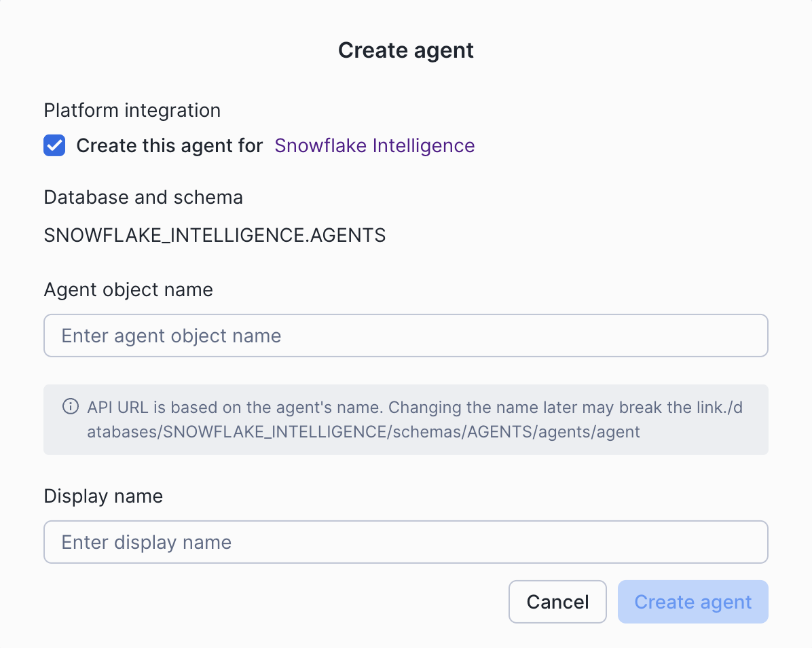Click Cancel to dismiss the dialog
The height and width of the screenshot is (648, 812).
click(x=557, y=602)
